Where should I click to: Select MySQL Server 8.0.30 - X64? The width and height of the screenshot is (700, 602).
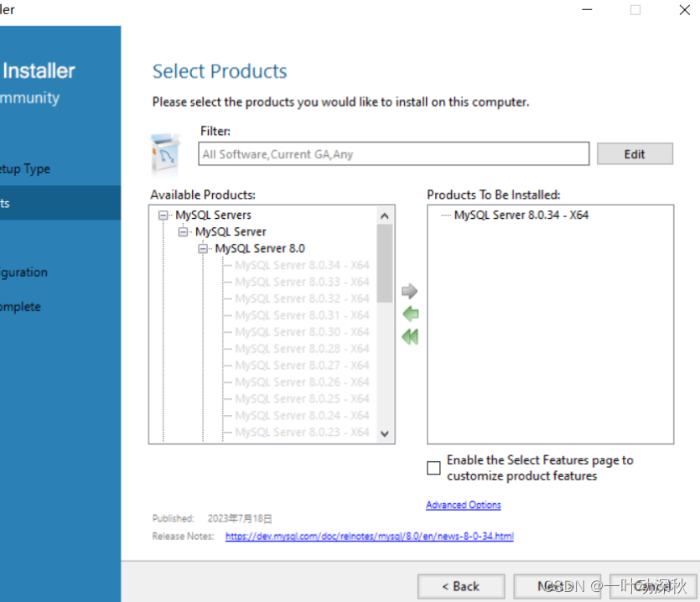click(302, 332)
